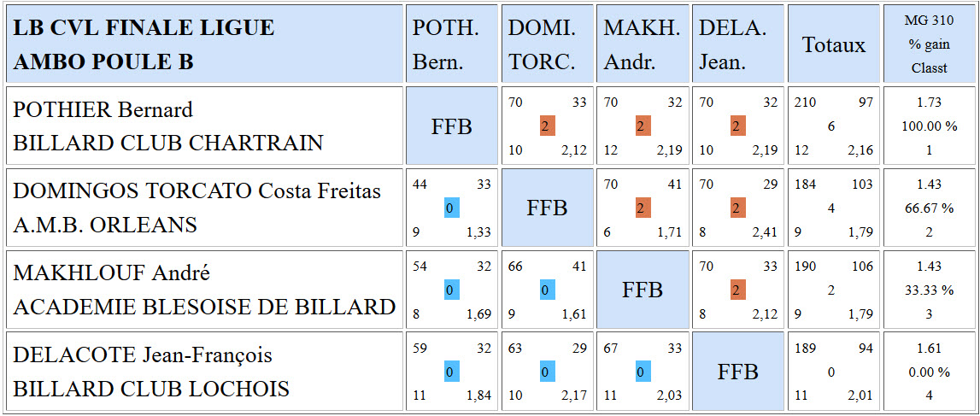Click blue 0 badge for DELACOTE versus MAKHLOUF
This screenshot has width=980, height=416.
[643, 372]
